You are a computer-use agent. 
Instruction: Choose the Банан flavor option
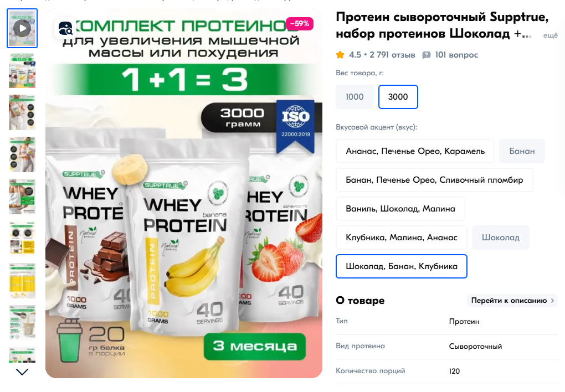(x=522, y=151)
